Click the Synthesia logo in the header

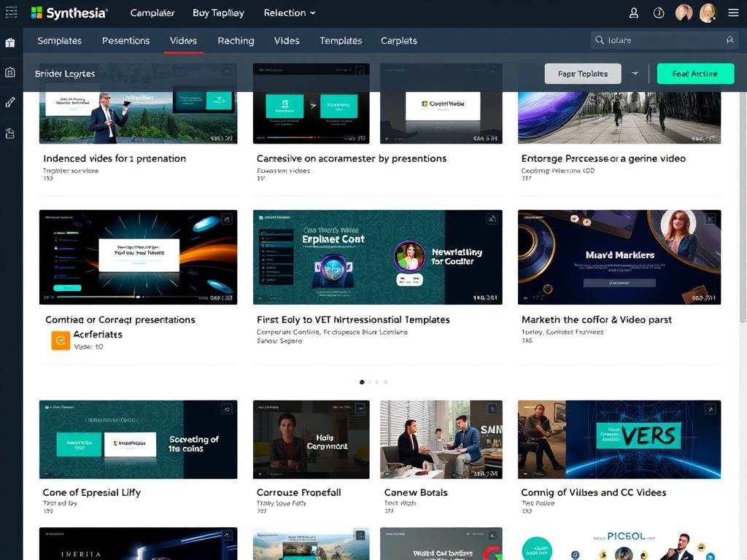tap(69, 13)
